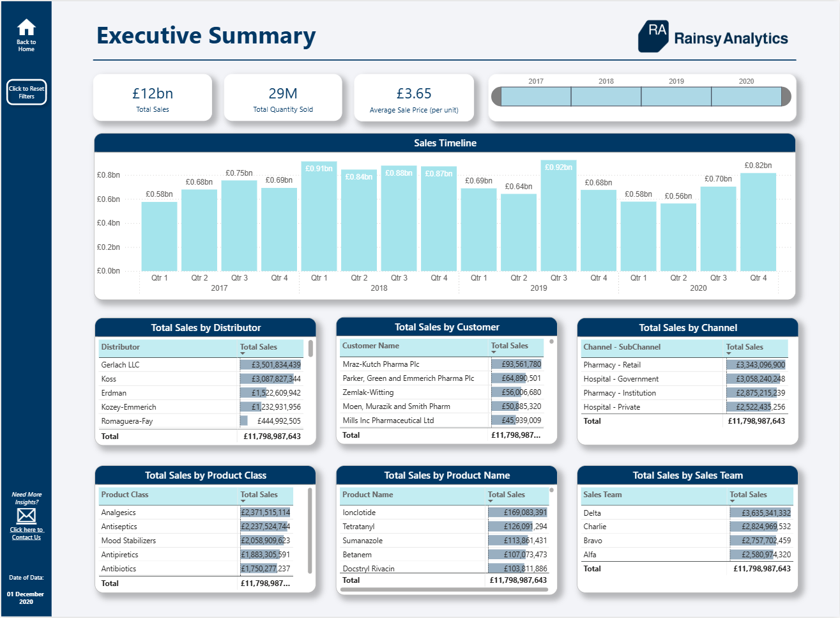Sort by Total Sales in Product Class table
Screen dimensions: 840x618
pos(259,495)
